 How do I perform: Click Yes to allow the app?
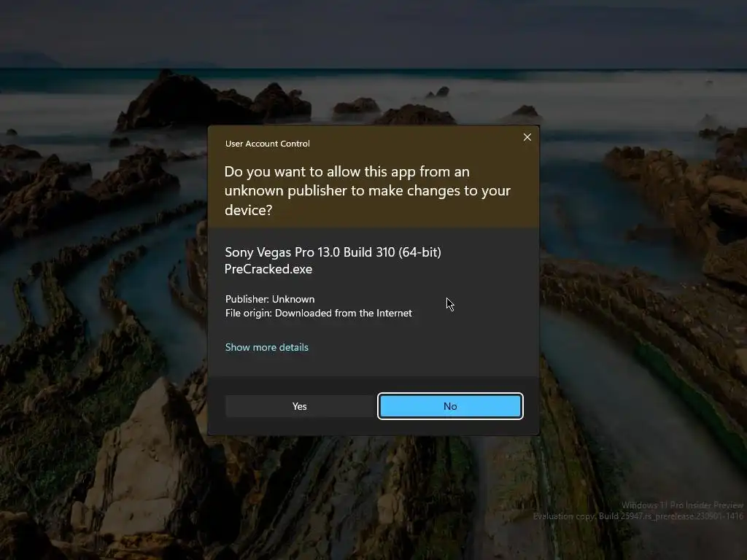pos(299,406)
